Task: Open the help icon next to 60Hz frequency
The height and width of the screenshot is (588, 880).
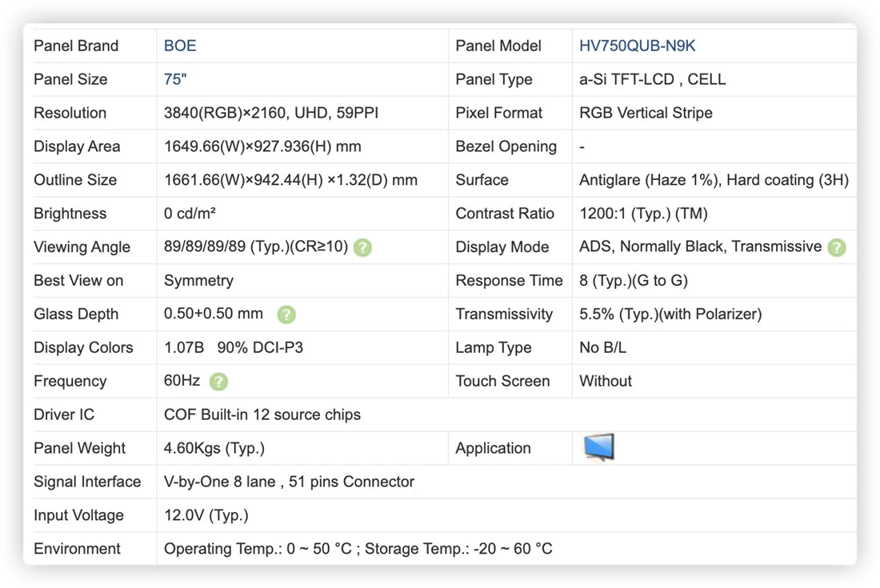Action: coord(218,382)
